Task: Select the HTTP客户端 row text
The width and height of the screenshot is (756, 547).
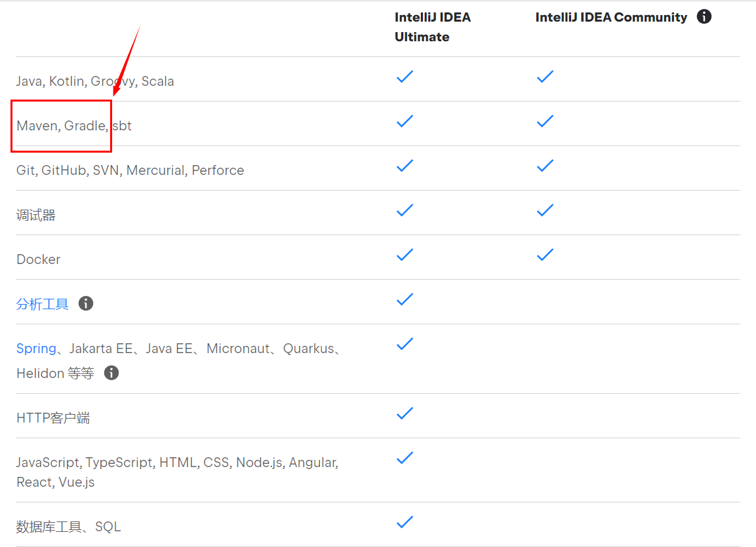Action: tap(53, 417)
